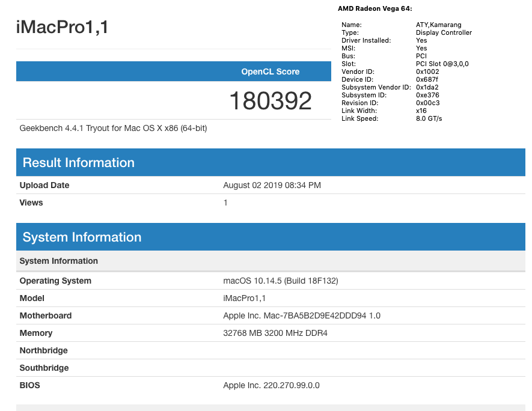Click the Upload Date label
The width and height of the screenshot is (532, 411).
44,185
